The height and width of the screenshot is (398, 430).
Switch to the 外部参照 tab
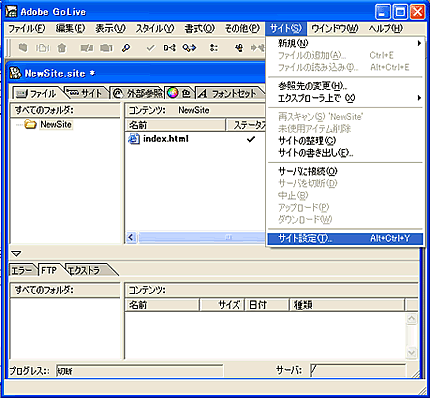tap(137, 93)
